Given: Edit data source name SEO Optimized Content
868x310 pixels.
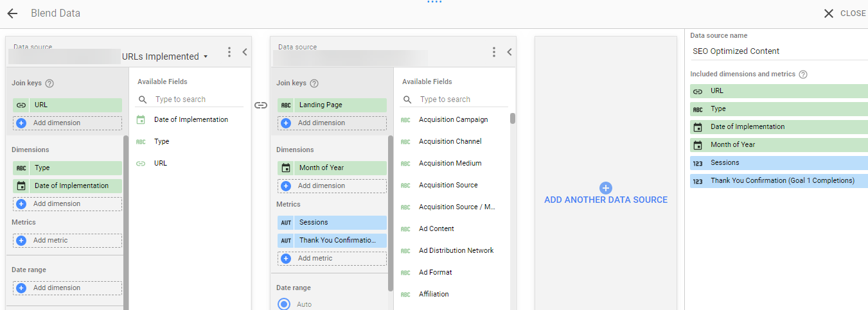Looking at the screenshot, I should (779, 51).
